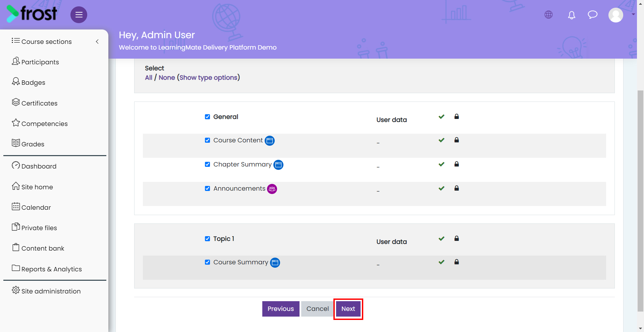Image resolution: width=644 pixels, height=332 pixels.
Task: Click the None selection link
Action: tap(167, 78)
